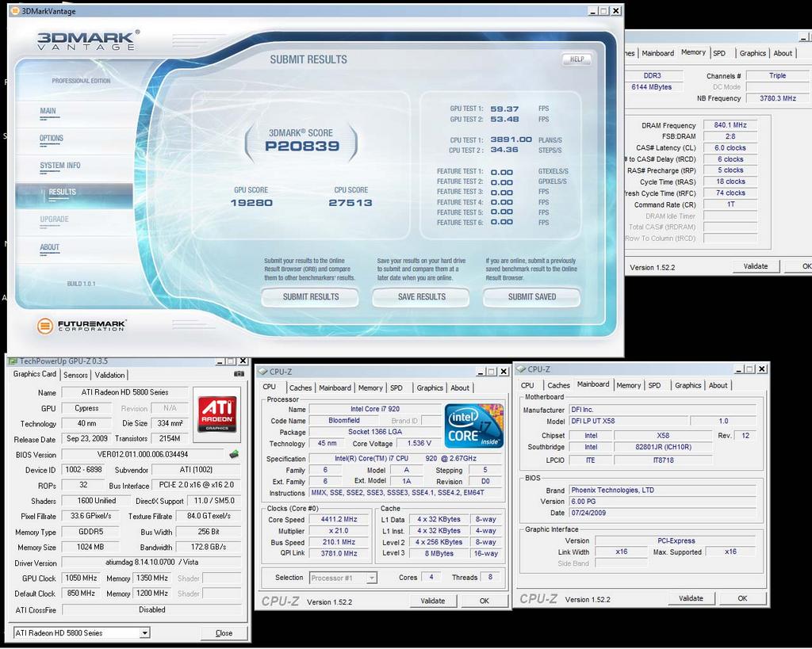812x649 pixels.
Task: Open the Mainboard tab in CPU-Z CPU window
Action: pos(335,387)
